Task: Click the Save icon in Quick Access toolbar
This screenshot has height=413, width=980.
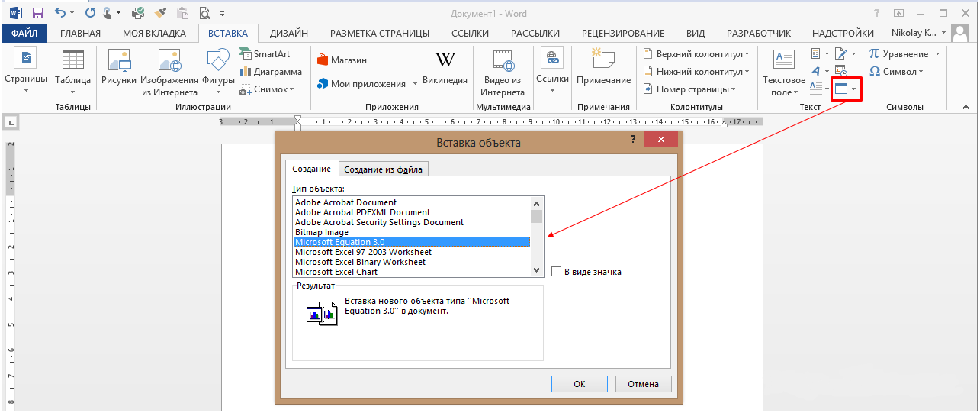Action: [x=37, y=12]
